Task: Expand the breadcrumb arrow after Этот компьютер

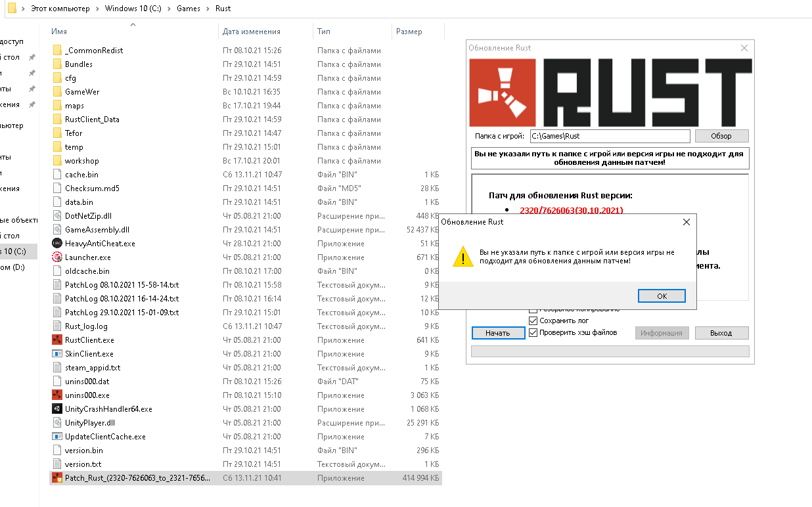Action: click(x=98, y=9)
